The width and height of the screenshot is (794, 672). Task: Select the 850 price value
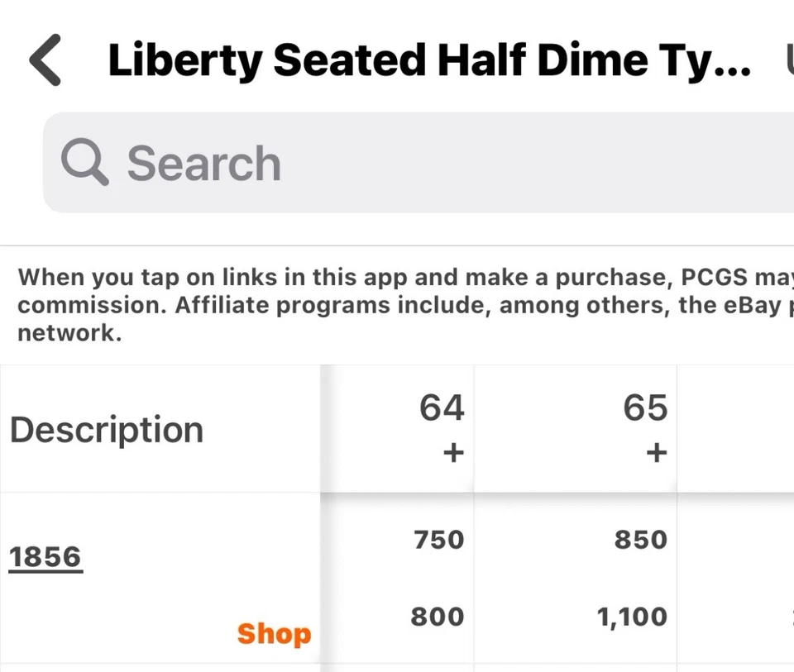tap(641, 540)
